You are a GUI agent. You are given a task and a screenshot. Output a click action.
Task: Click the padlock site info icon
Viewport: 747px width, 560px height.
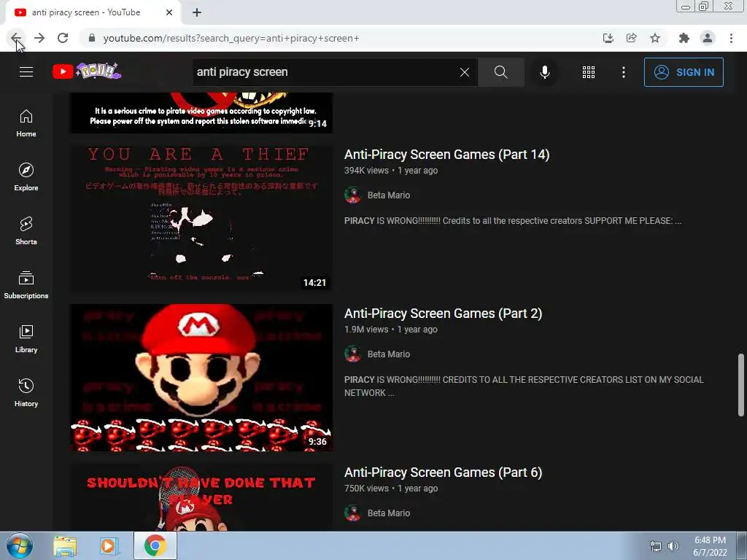pyautogui.click(x=92, y=38)
